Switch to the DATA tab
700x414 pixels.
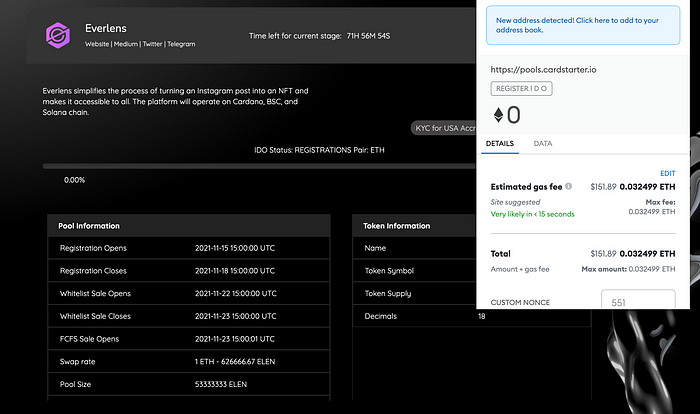543,143
